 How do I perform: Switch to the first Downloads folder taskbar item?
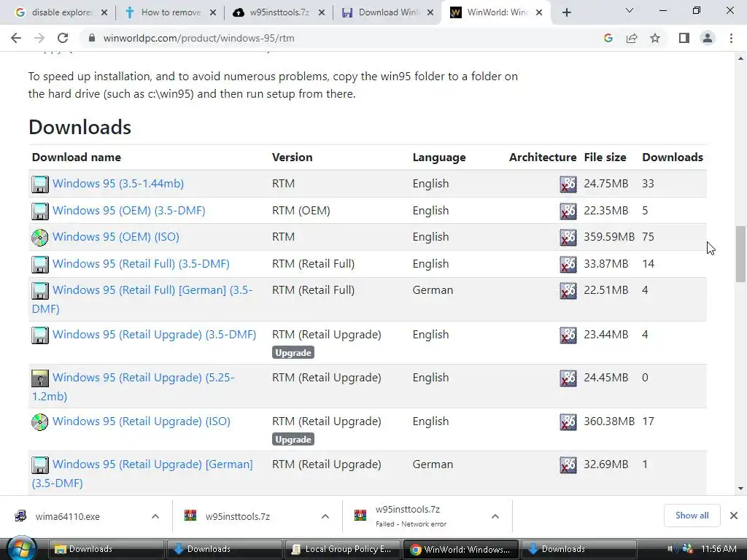[x=106, y=549]
